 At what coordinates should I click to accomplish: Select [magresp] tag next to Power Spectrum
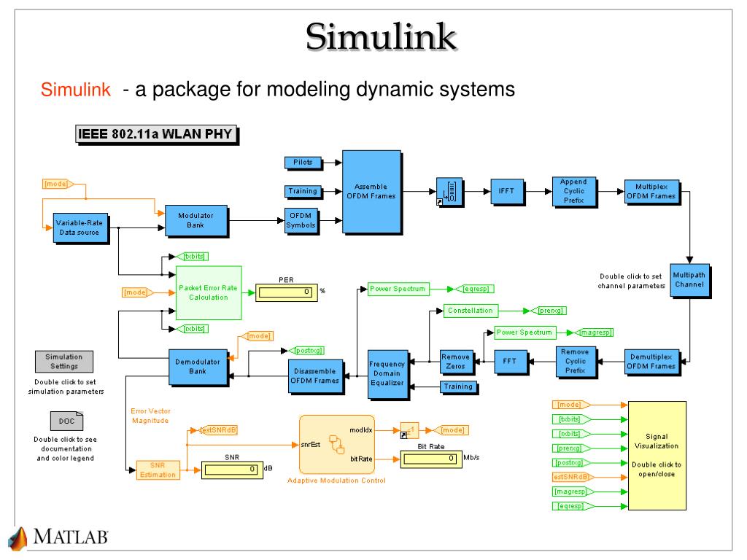tap(594, 332)
